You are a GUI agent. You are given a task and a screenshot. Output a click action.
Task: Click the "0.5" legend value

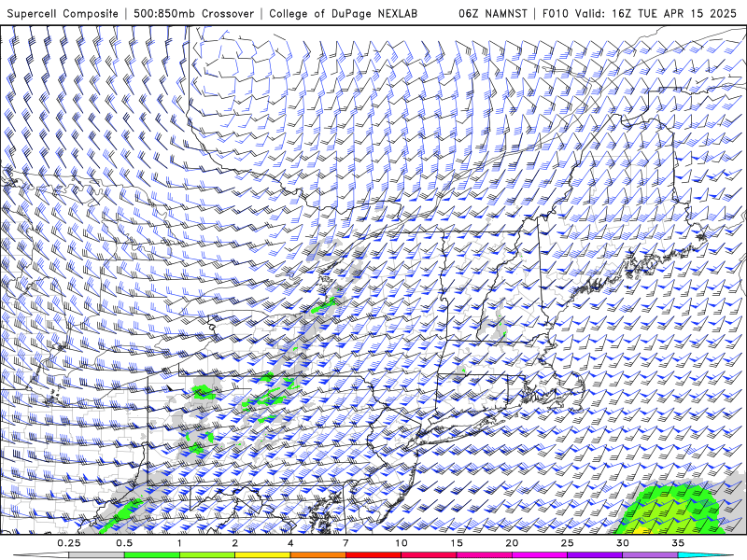[x=124, y=543]
